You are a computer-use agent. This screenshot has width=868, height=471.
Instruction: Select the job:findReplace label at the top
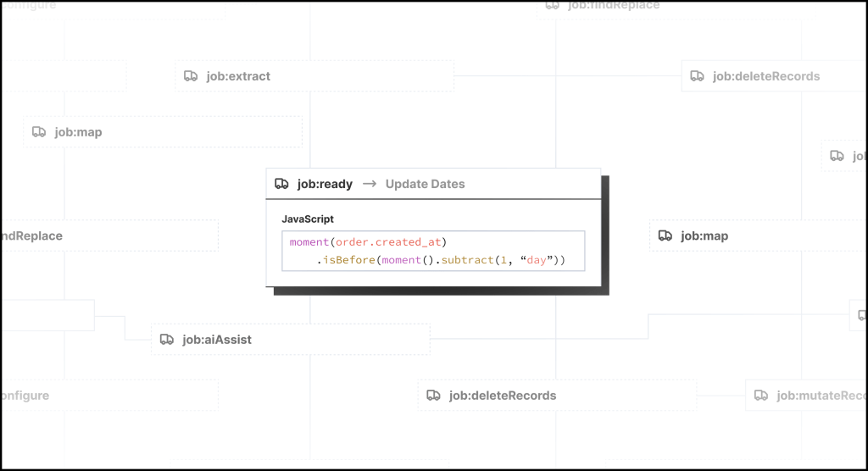click(x=613, y=5)
